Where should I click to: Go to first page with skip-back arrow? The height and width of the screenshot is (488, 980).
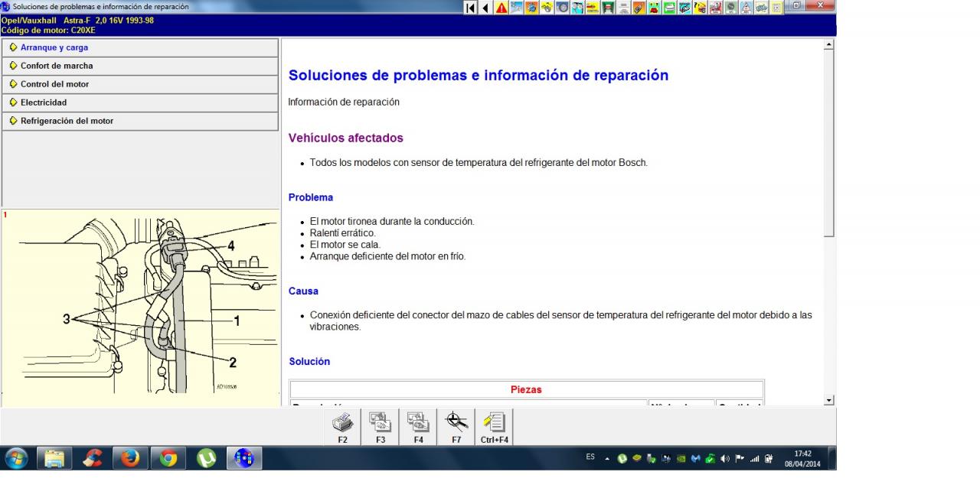(471, 8)
